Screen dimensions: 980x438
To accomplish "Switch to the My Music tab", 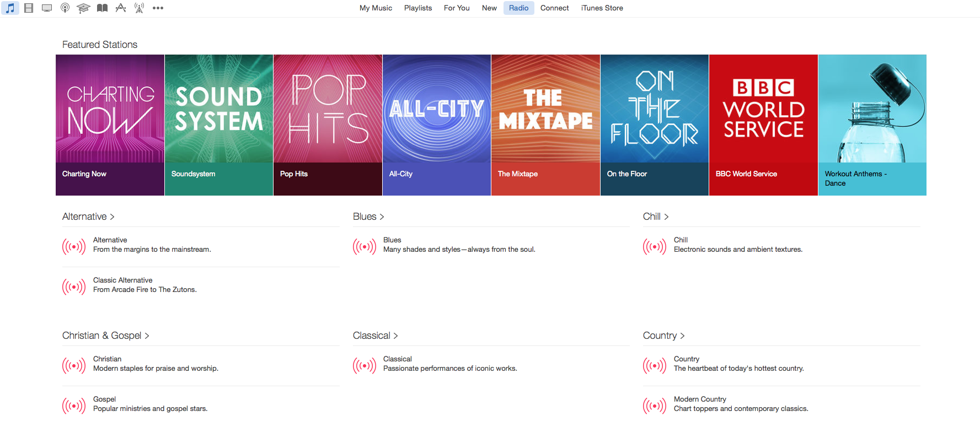I will pyautogui.click(x=376, y=8).
